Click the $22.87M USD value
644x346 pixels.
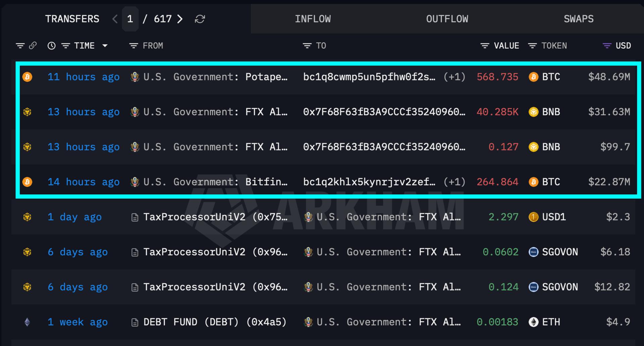(609, 182)
